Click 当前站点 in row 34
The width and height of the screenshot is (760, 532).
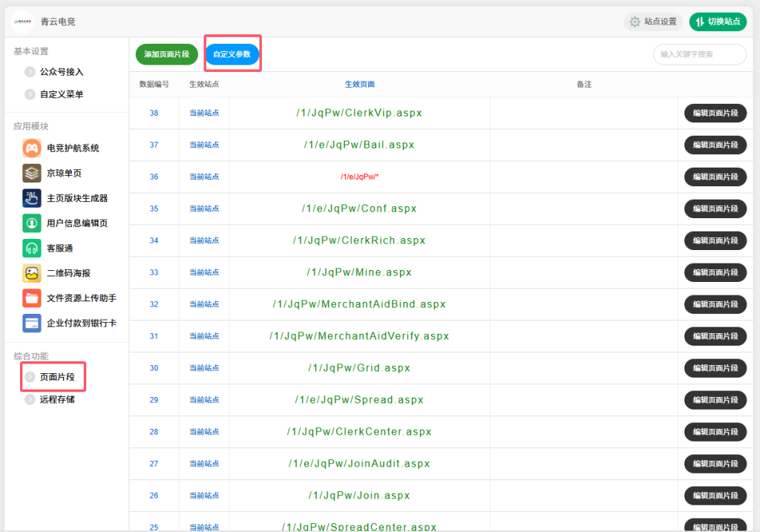[204, 241]
